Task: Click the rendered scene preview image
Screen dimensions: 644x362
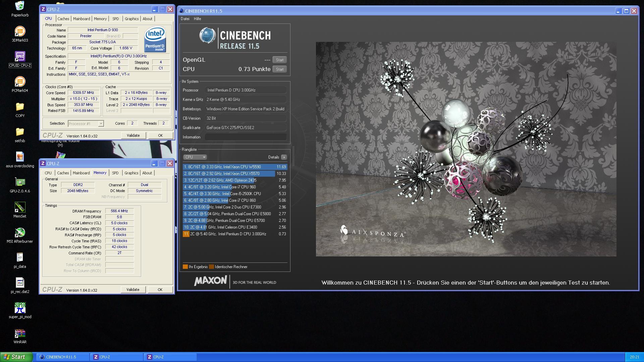Action: click(466, 149)
